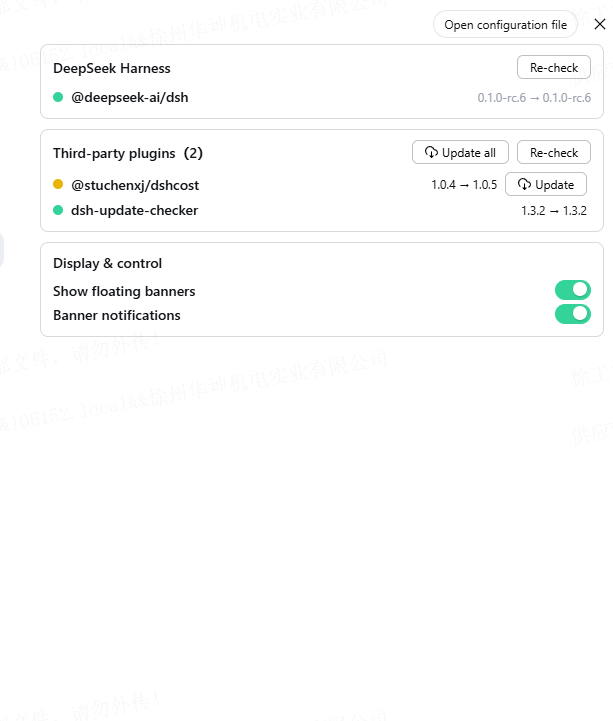Re-check Third-party plugins updates
This screenshot has height=721, width=613.
point(554,153)
